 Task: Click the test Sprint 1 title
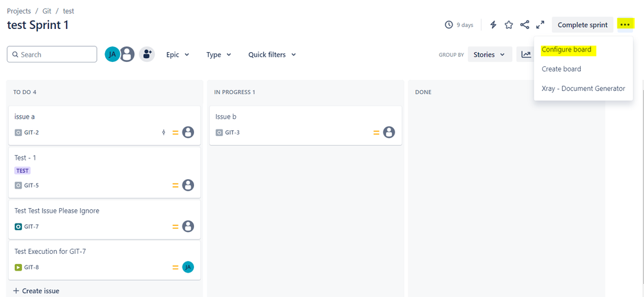38,25
